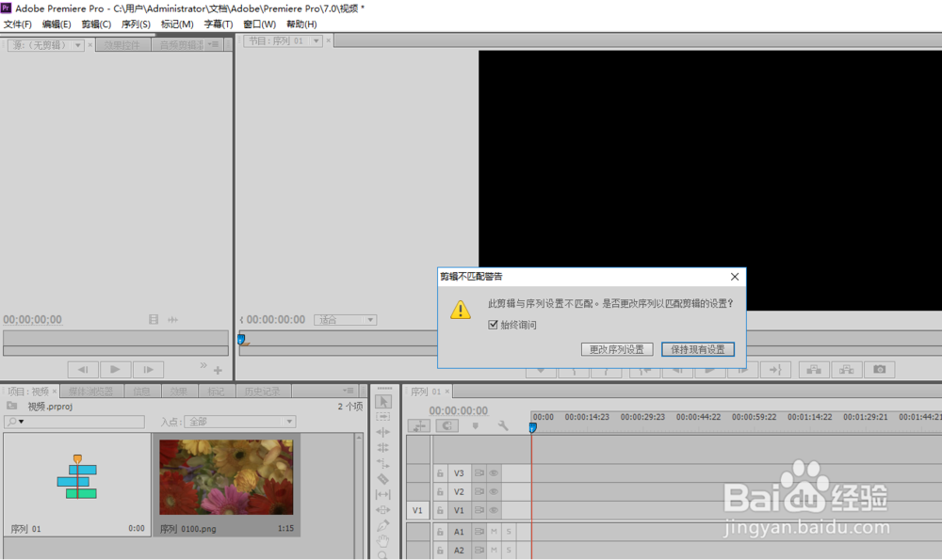
Task: Toggle V3 track output eye
Action: click(494, 473)
